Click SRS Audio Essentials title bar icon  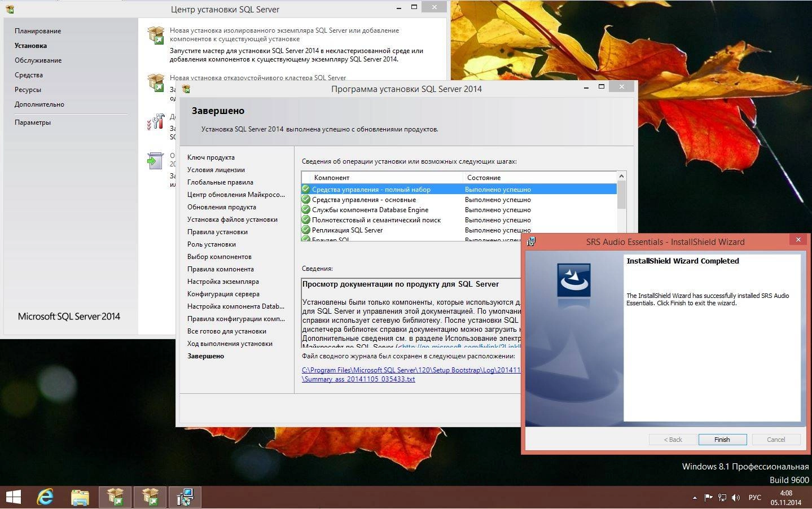coord(531,242)
